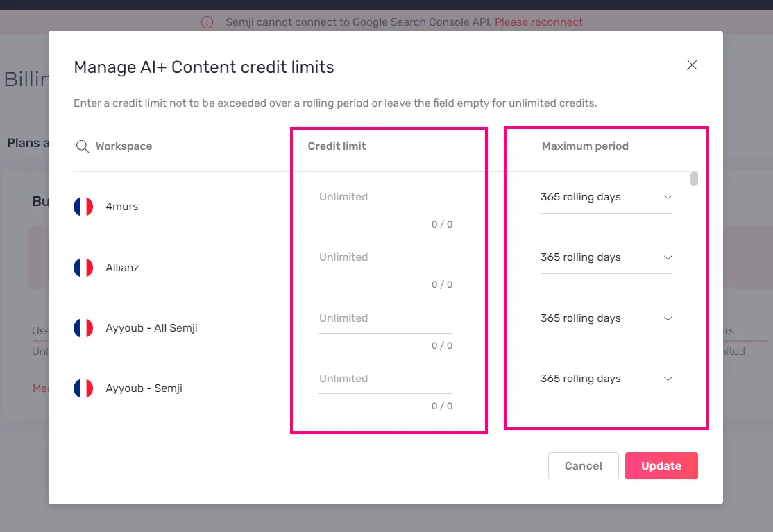Select Ayyoub - All Semji credit limit field
This screenshot has width=773, height=532.
tap(385, 318)
